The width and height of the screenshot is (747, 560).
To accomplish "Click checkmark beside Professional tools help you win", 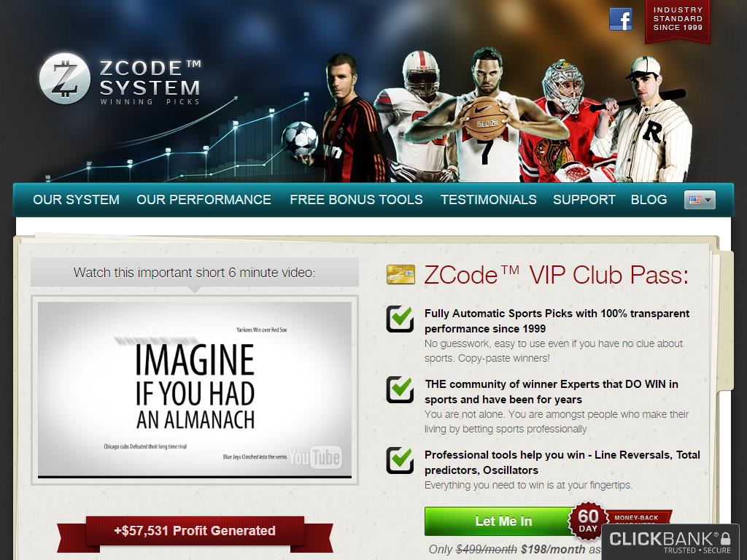I will pyautogui.click(x=400, y=460).
